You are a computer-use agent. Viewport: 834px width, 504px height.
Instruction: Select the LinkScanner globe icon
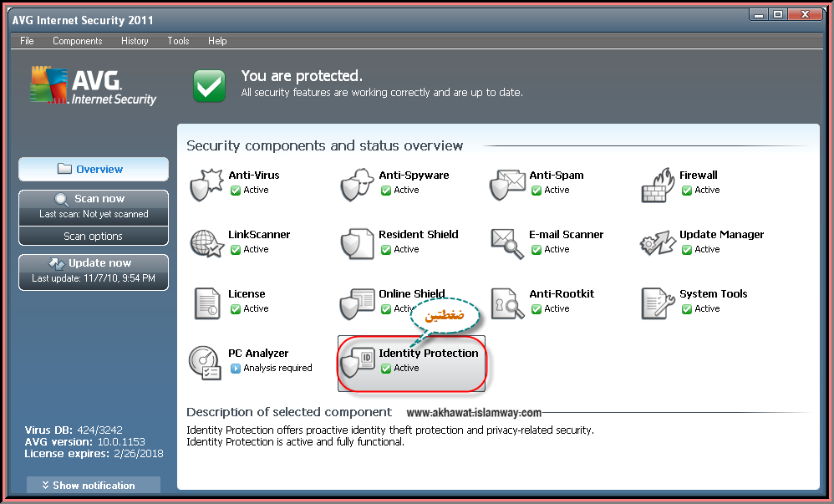[x=206, y=244]
